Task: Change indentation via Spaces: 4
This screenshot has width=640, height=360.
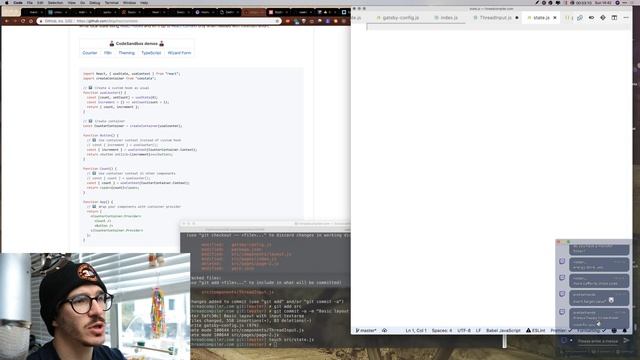Action: 442,330
